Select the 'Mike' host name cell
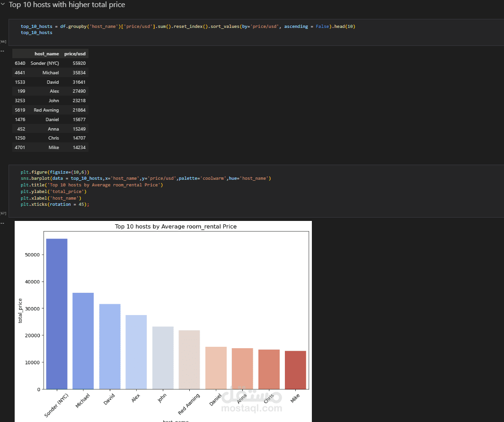The width and height of the screenshot is (504, 422). [x=53, y=148]
